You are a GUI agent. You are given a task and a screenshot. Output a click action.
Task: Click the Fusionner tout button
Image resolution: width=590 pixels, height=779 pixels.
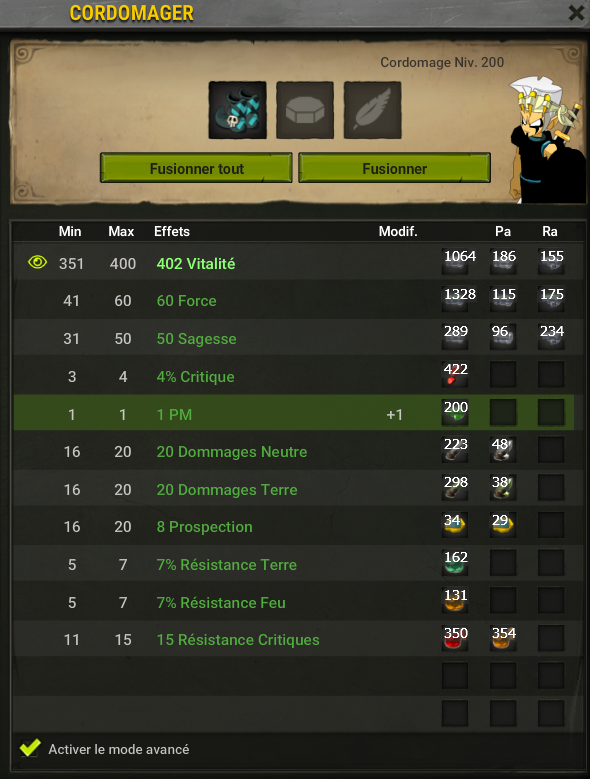(x=196, y=168)
